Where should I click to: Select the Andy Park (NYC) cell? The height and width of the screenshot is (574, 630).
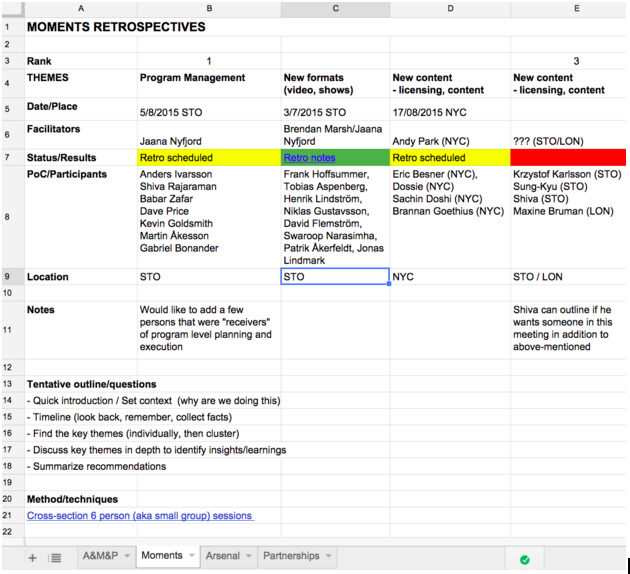tap(450, 135)
